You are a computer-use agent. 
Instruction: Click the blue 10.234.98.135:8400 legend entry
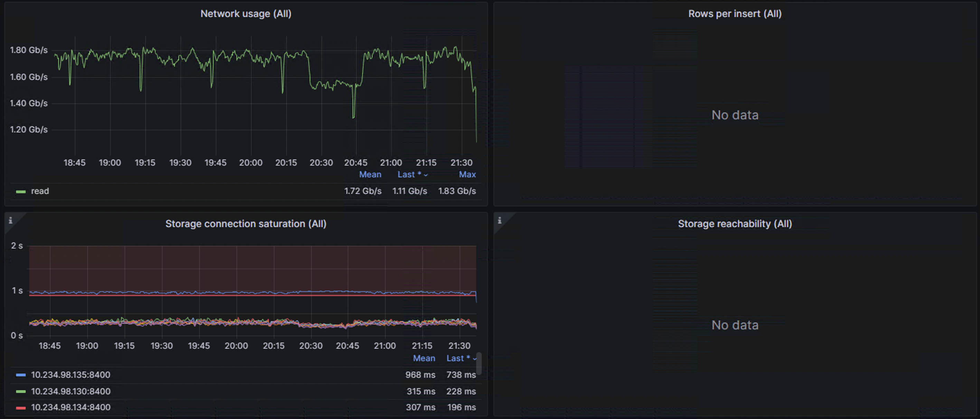tap(70, 375)
